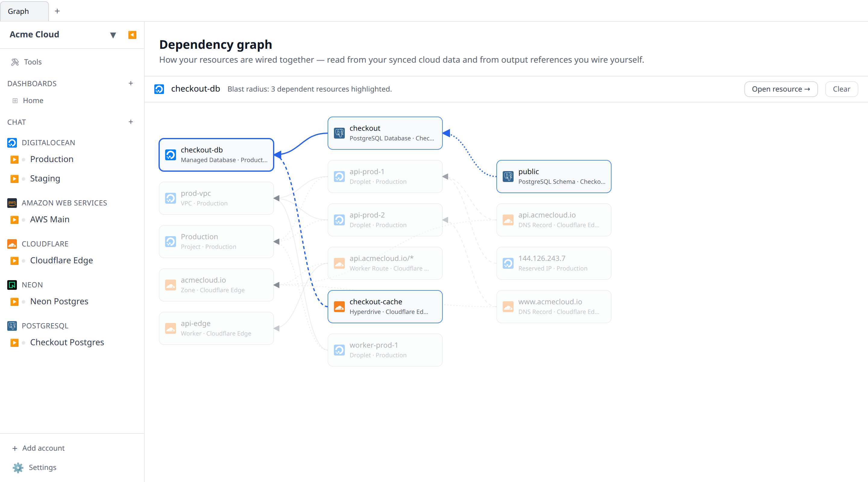Click the Settings gear icon
The image size is (868, 482).
coord(18,468)
